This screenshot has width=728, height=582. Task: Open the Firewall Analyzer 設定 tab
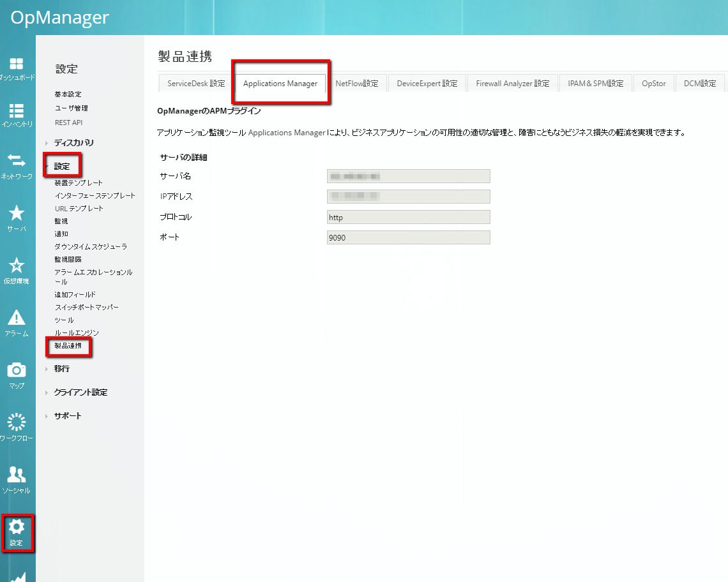coord(513,83)
